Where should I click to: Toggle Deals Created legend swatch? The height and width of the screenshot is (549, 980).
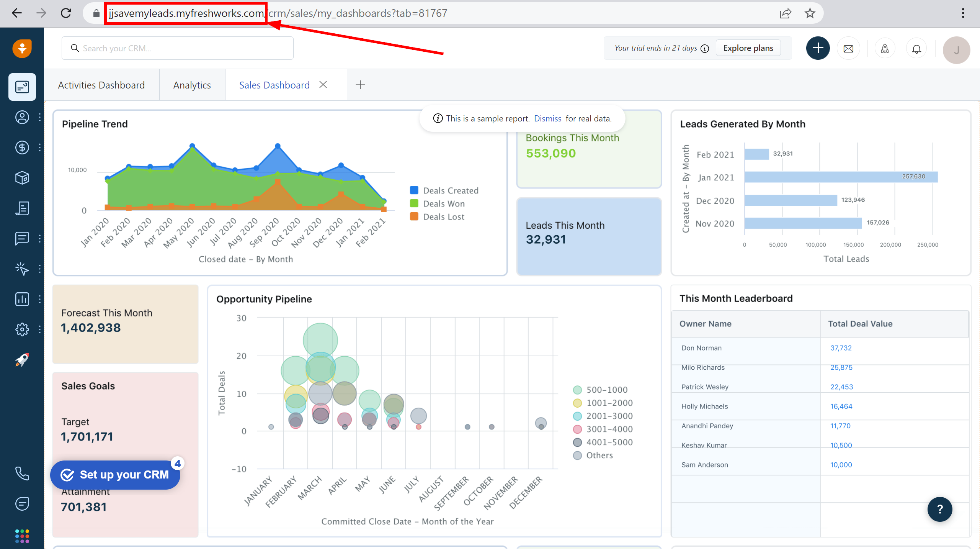(x=414, y=190)
